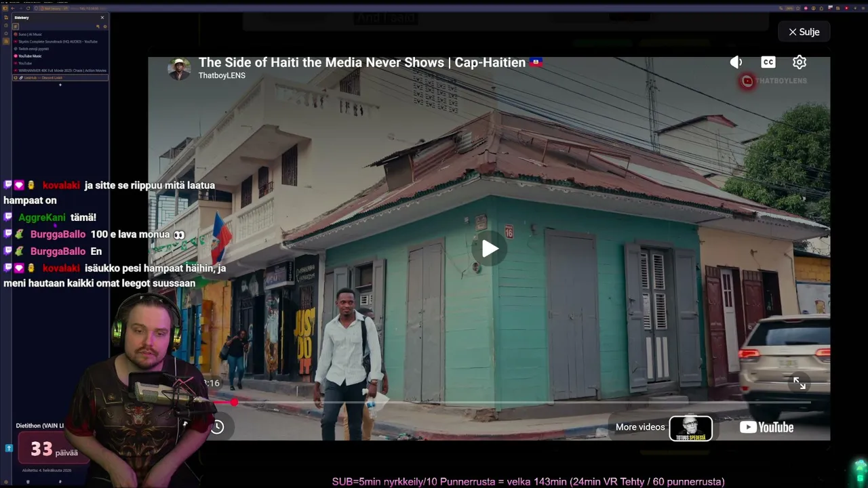The height and width of the screenshot is (488, 868).
Task: Click the AggreKani chat username
Action: pyautogui.click(x=42, y=218)
